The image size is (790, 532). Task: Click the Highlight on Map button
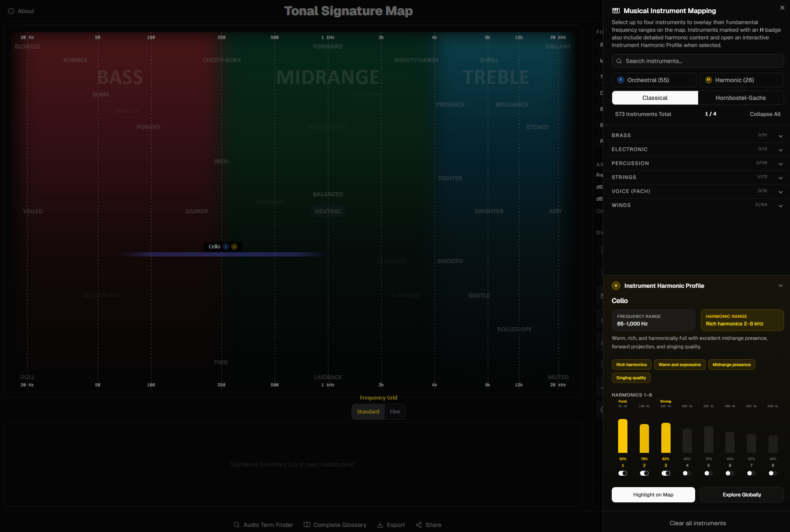653,495
